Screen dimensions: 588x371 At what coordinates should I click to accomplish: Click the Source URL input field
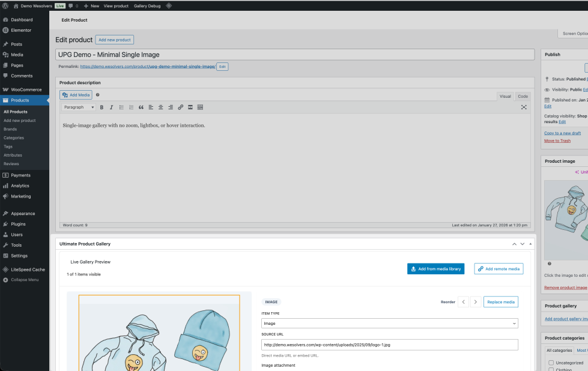point(389,345)
